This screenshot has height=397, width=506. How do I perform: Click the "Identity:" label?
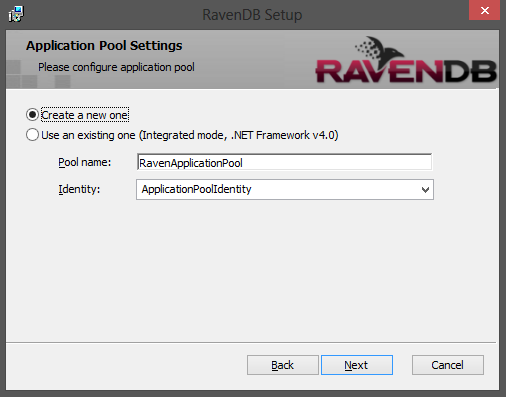(x=79, y=189)
